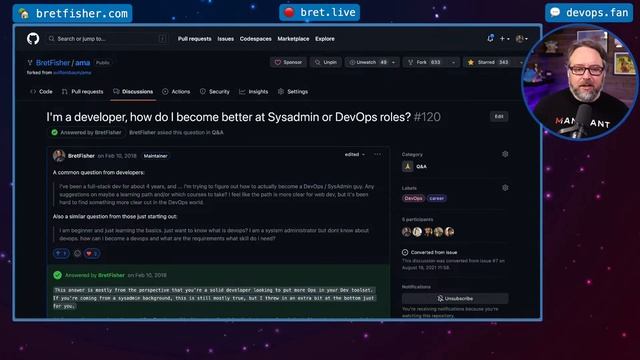Open the plus create-new menu
This screenshot has width=640, height=360.
coord(504,39)
